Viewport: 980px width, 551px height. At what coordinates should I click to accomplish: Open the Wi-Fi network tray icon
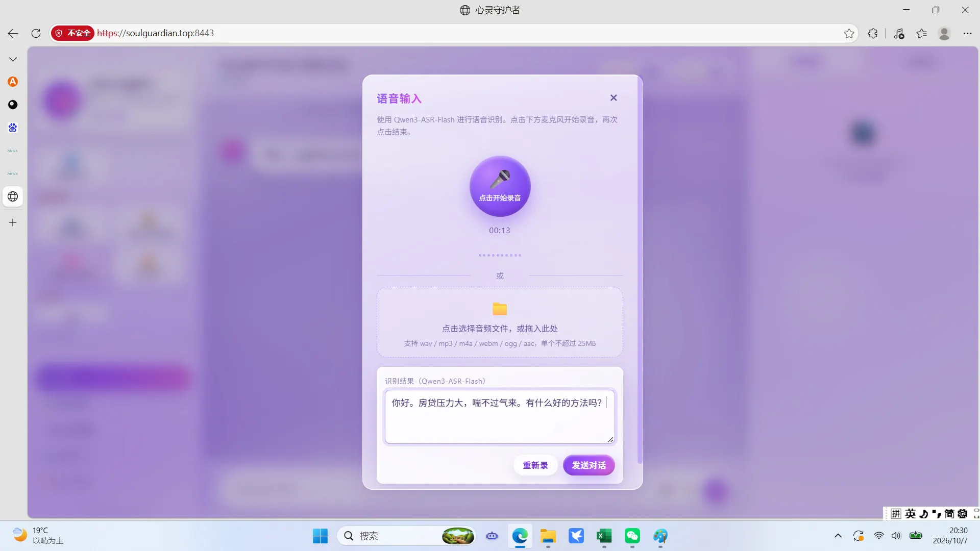pos(878,536)
